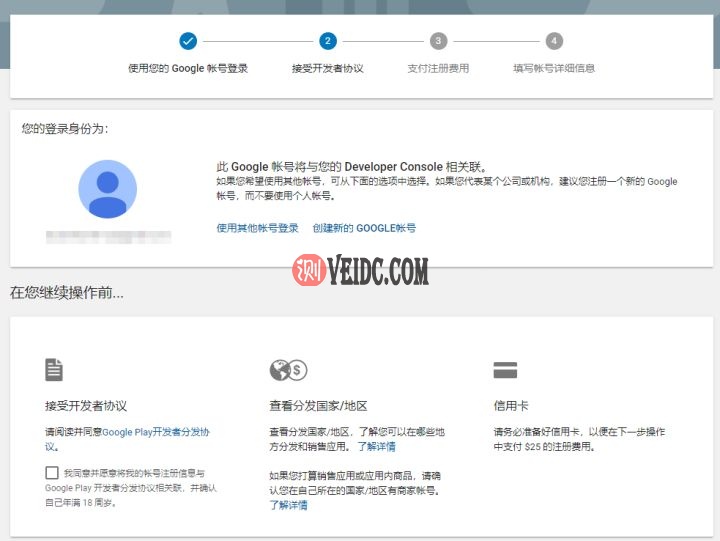Click the 在您继续操作前... heading

click(67, 292)
